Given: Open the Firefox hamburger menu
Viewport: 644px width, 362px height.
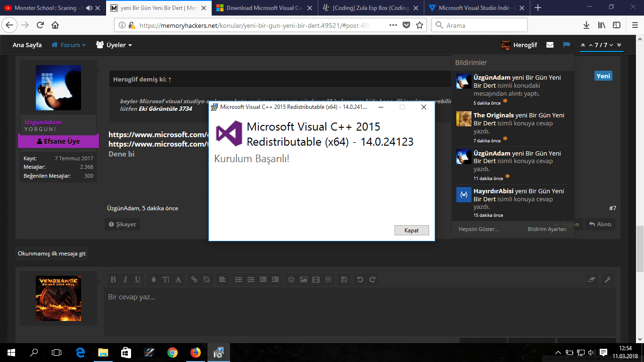Looking at the screenshot, I should pyautogui.click(x=634, y=25).
